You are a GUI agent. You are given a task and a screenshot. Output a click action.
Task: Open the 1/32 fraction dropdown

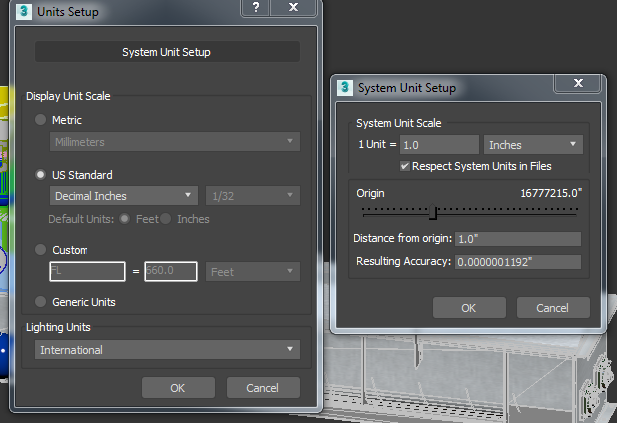coord(253,196)
